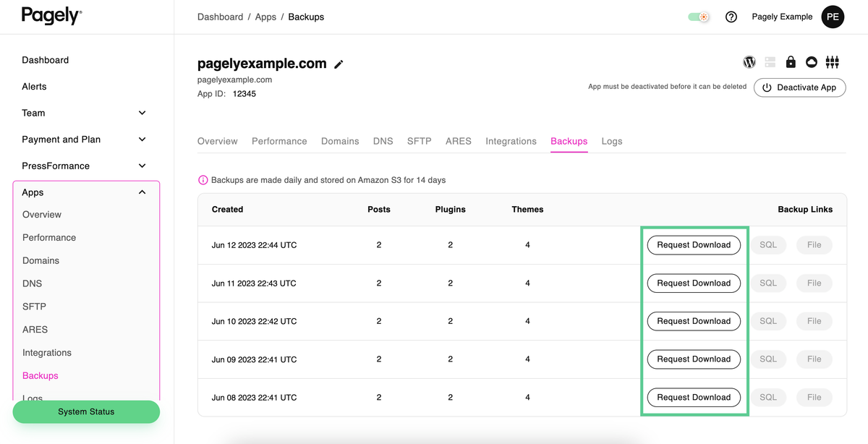Click File button in Jun 10 row
The image size is (868, 444).
tap(814, 321)
